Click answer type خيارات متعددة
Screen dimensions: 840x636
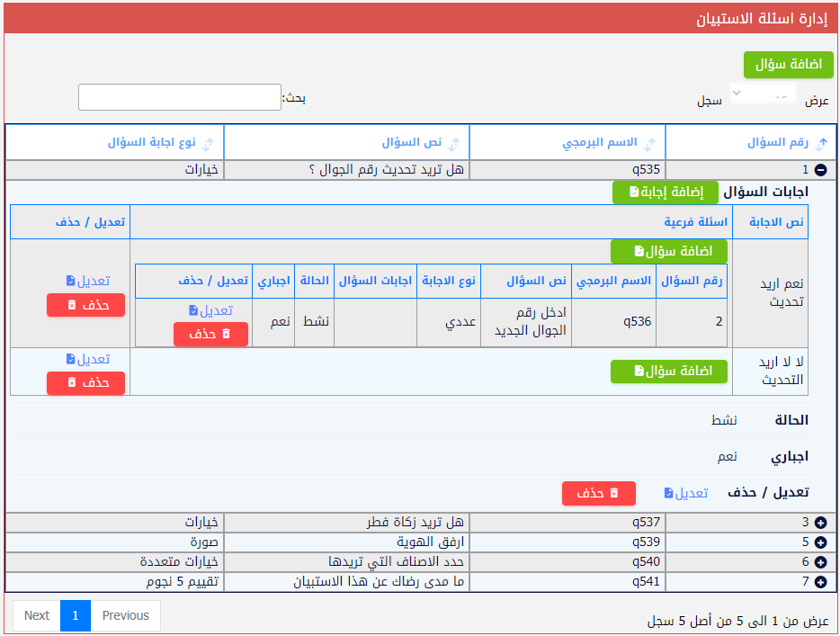[179, 562]
